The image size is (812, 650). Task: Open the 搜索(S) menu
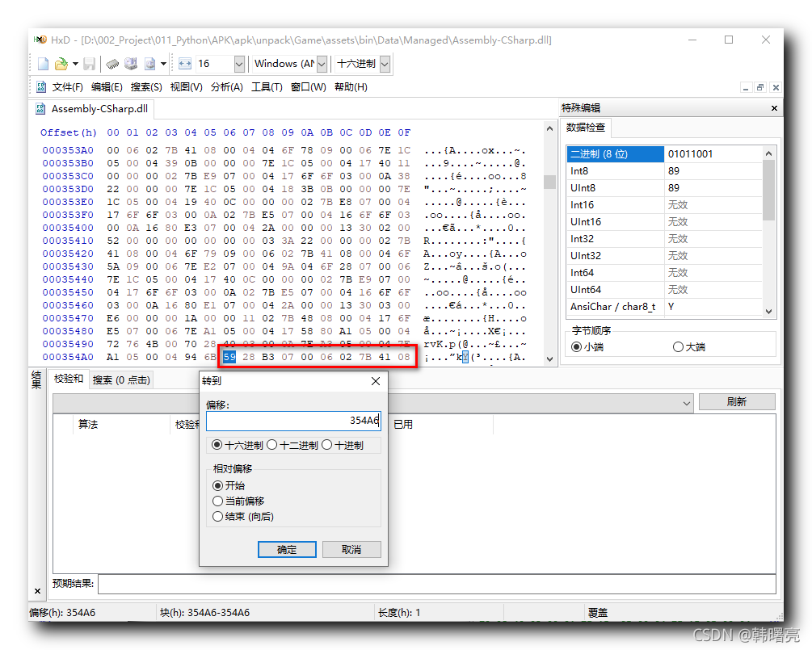pyautogui.click(x=146, y=87)
